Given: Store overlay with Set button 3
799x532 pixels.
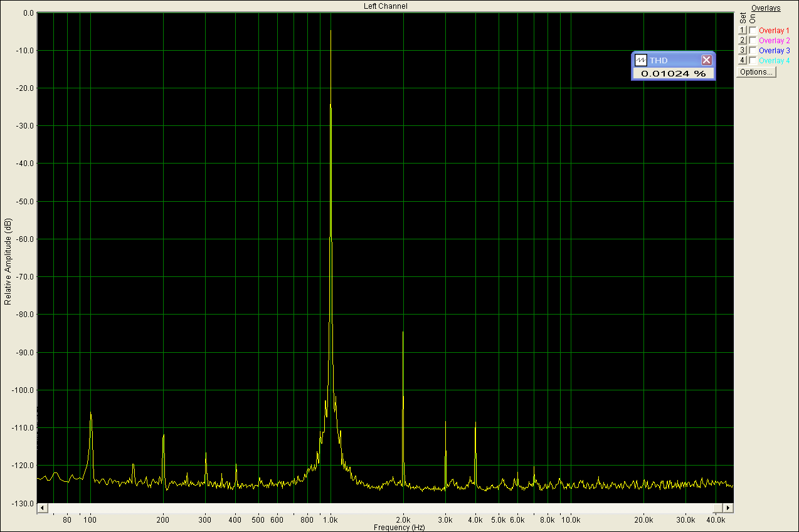Looking at the screenshot, I should [742, 50].
